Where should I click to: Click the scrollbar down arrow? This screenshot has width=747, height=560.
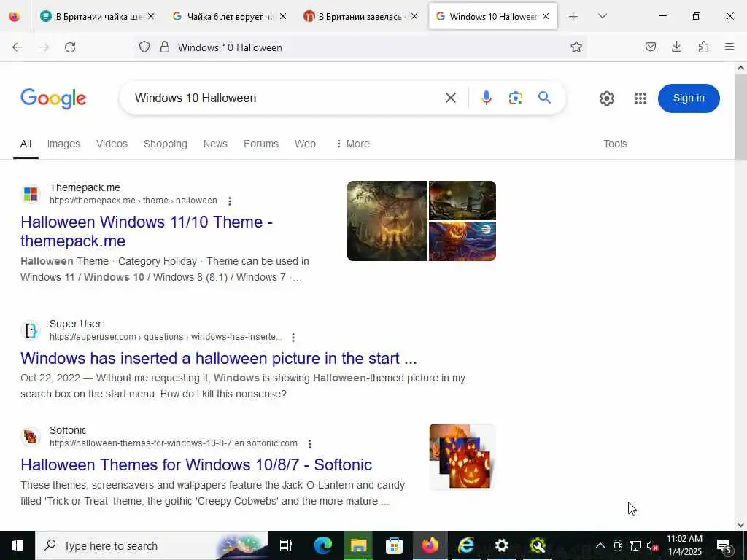(741, 525)
